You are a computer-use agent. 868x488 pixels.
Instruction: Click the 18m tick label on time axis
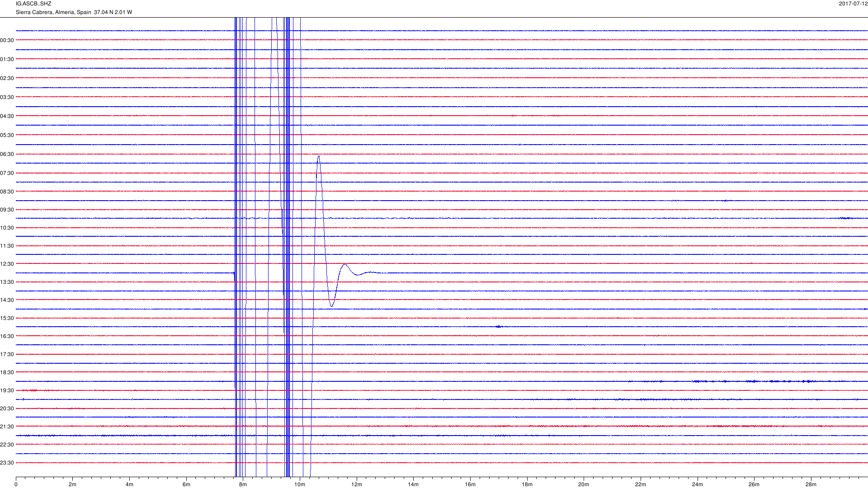[527, 484]
